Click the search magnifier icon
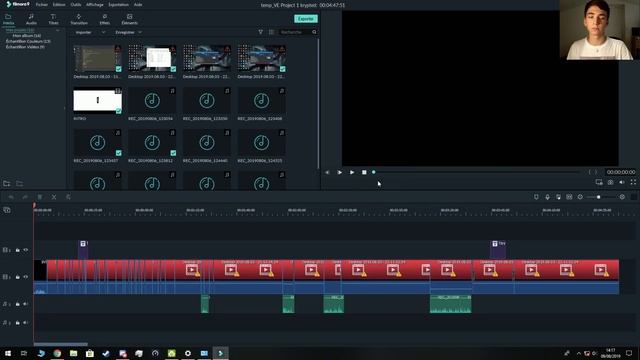 point(314,32)
